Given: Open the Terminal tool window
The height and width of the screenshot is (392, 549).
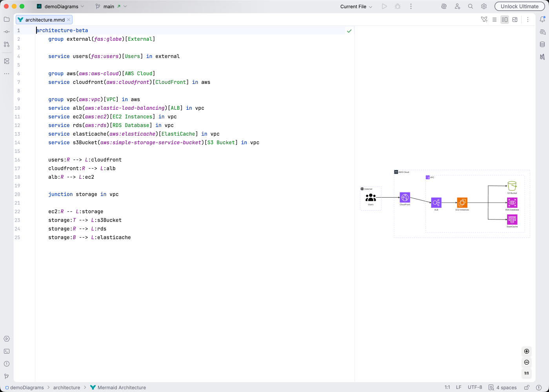Looking at the screenshot, I should tap(6, 351).
